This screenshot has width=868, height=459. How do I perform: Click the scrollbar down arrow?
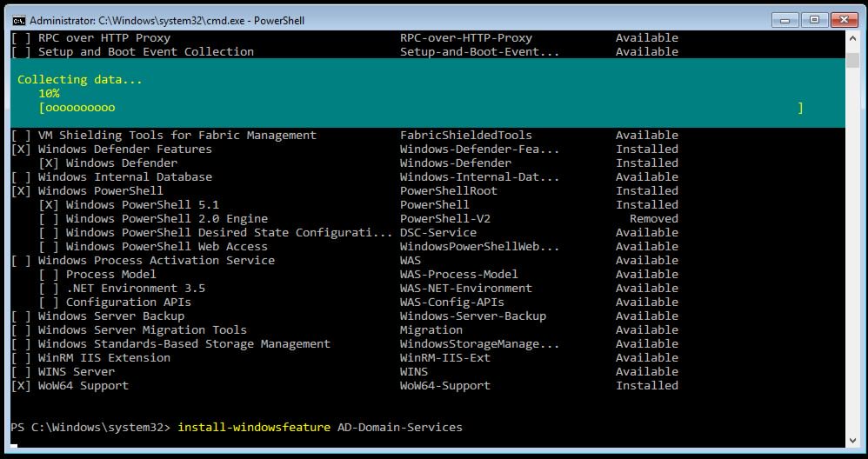tap(852, 440)
